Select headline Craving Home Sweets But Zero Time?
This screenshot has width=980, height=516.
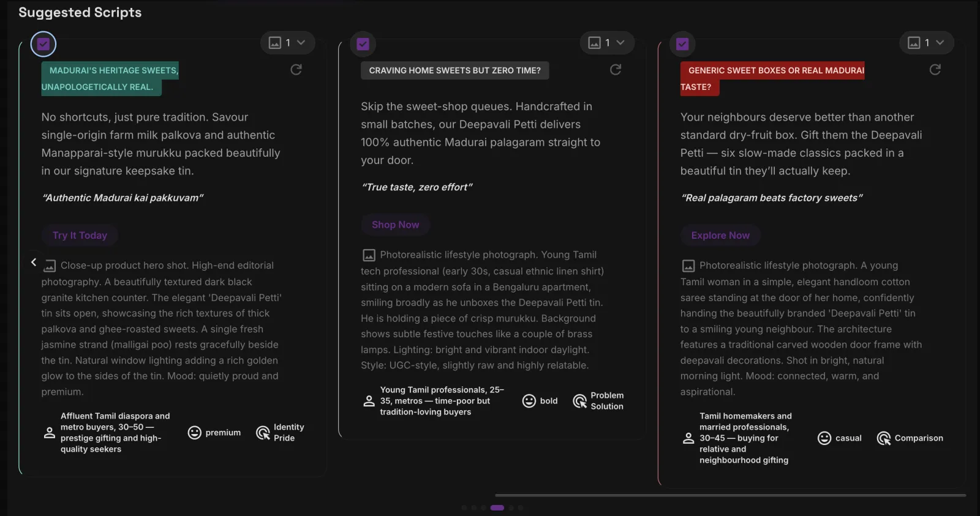click(x=454, y=70)
